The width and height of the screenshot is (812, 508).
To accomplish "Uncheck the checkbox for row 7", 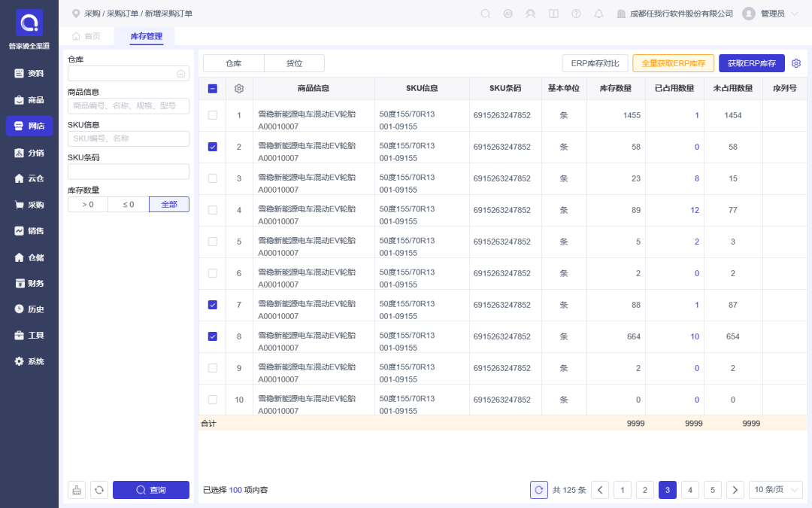I will tap(213, 305).
